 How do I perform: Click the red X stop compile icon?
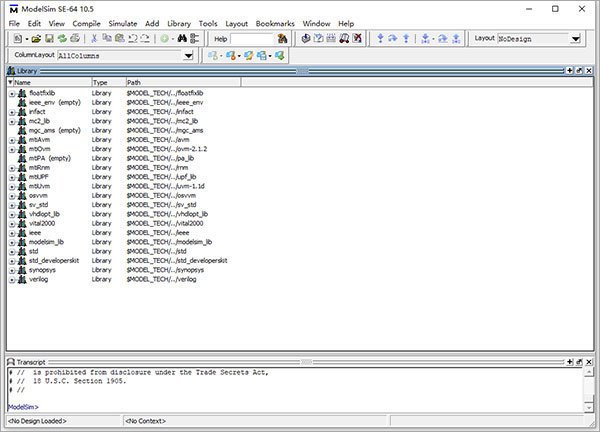tap(357, 39)
